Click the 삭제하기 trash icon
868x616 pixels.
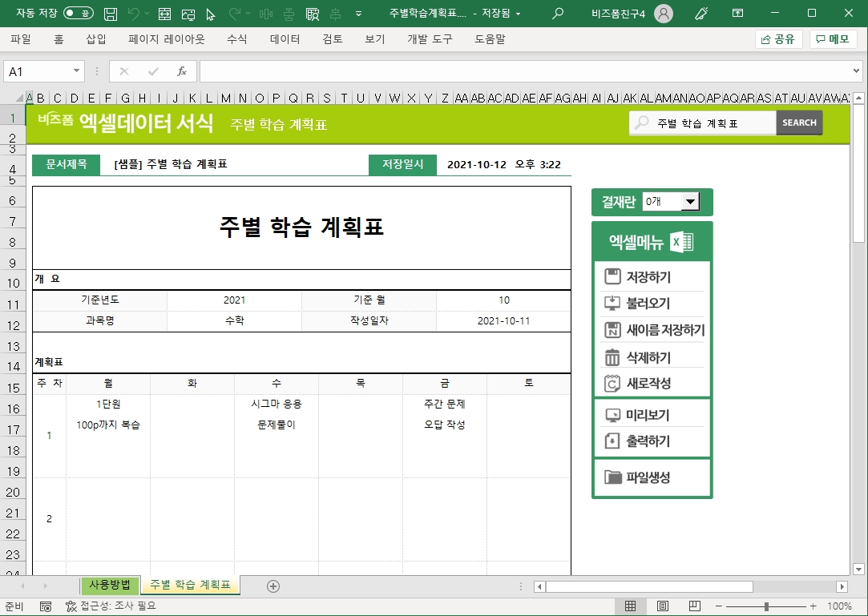click(x=612, y=357)
